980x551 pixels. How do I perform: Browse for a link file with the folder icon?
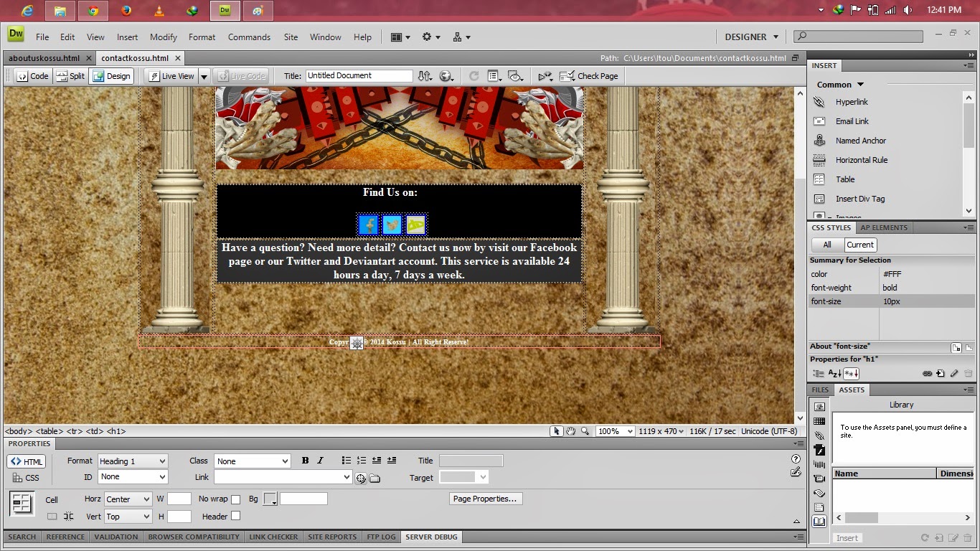(x=374, y=478)
